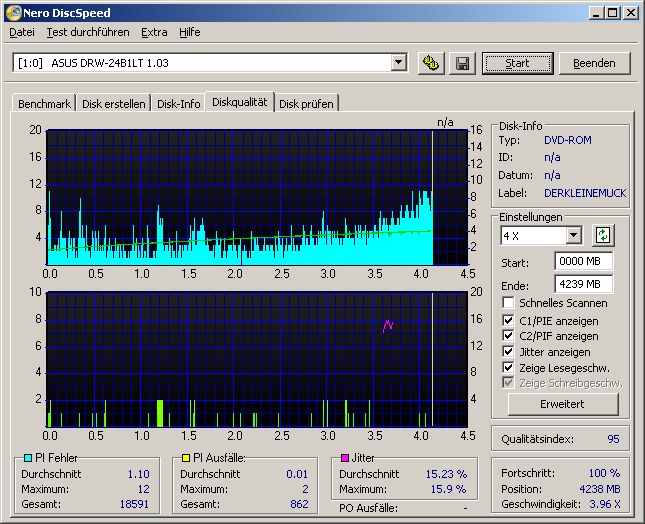Screen dimensions: 645x524
Task: Click the disc label DERKLEINEMUCK
Action: click(585, 193)
